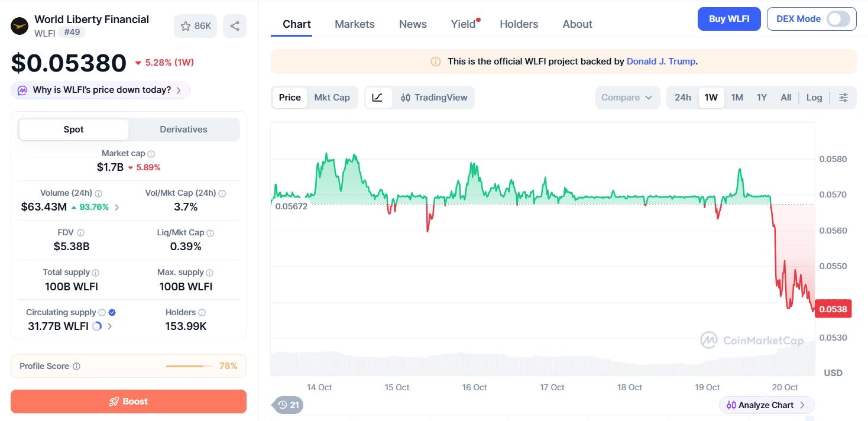Click the Boost button
This screenshot has width=868, height=421.
pyautogui.click(x=128, y=401)
